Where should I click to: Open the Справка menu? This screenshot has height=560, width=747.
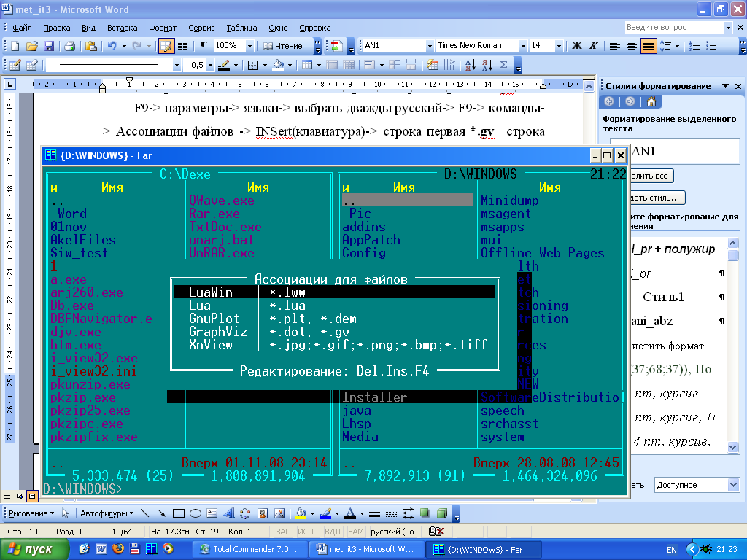coord(315,28)
